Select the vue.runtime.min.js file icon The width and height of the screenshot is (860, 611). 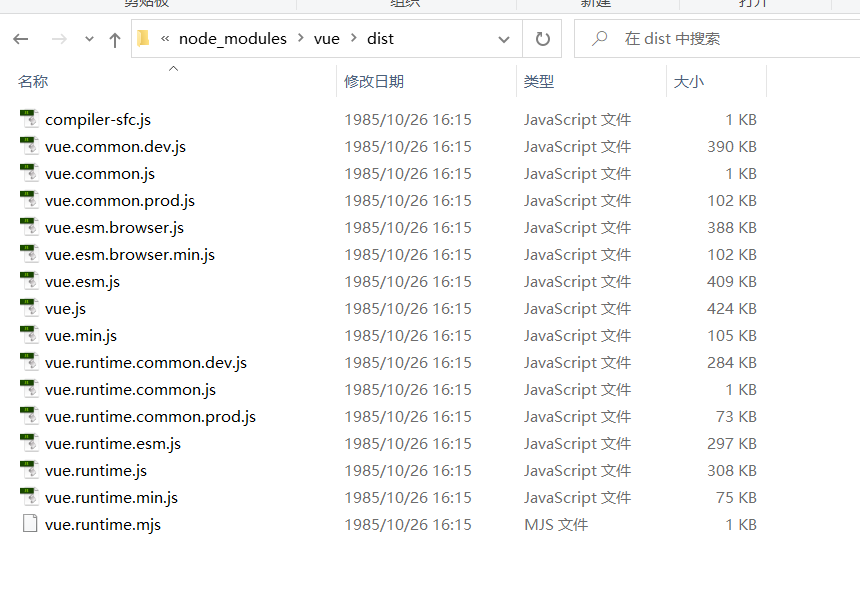(29, 497)
